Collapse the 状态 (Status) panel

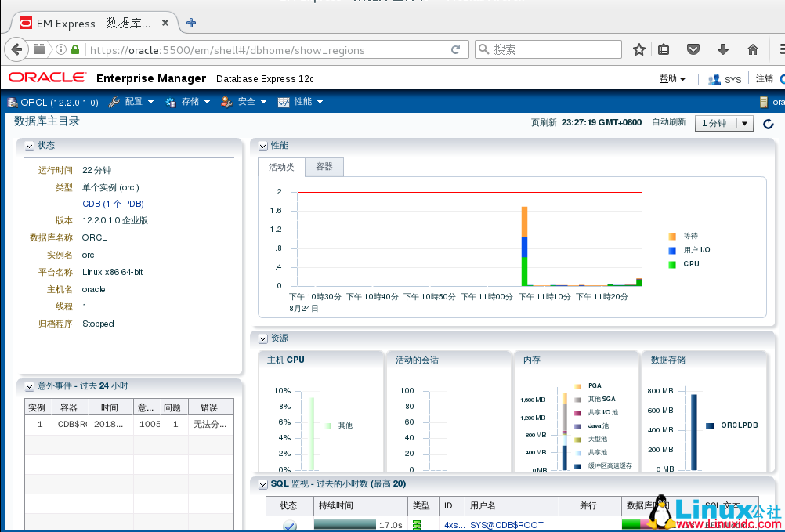coord(29,145)
